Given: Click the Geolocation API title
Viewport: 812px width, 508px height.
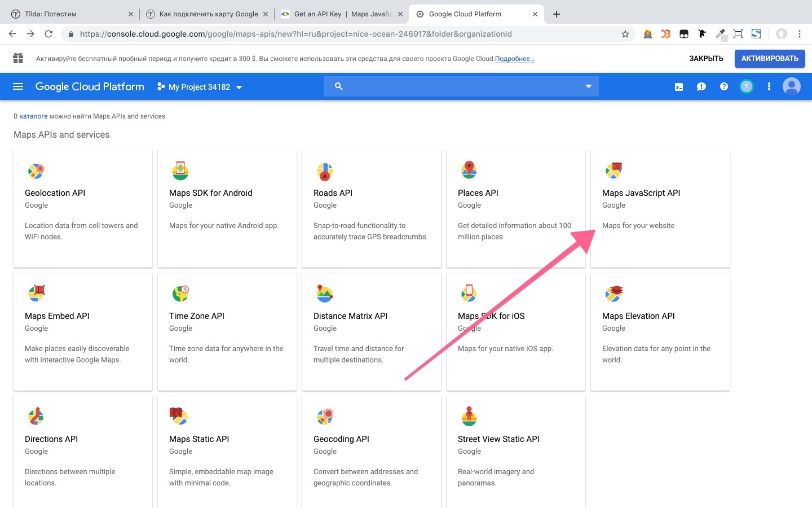Looking at the screenshot, I should [x=55, y=193].
